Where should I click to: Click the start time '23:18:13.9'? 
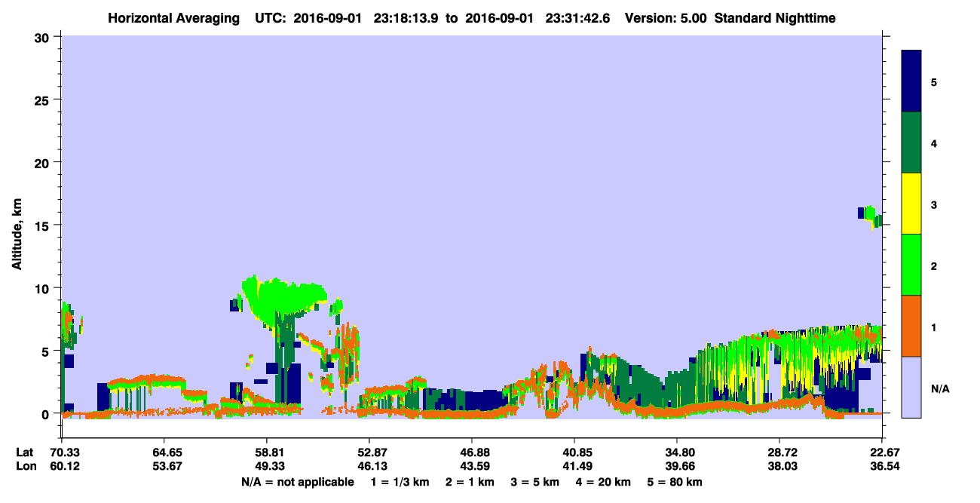coord(408,18)
